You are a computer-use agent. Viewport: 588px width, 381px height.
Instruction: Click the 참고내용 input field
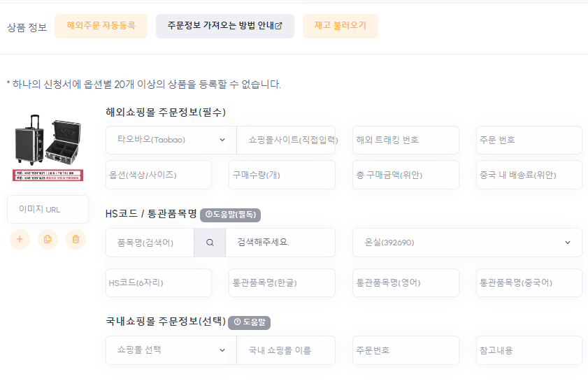(x=529, y=350)
